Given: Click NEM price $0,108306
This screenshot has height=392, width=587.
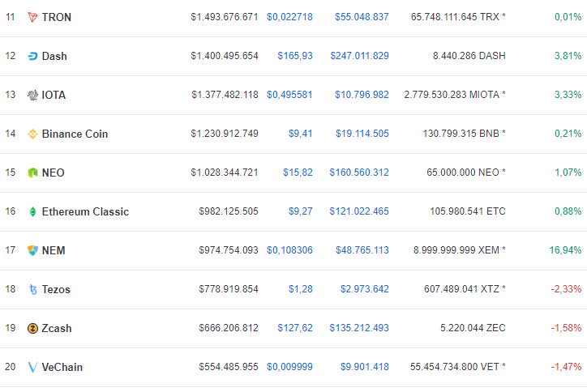Looking at the screenshot, I should [x=289, y=250].
